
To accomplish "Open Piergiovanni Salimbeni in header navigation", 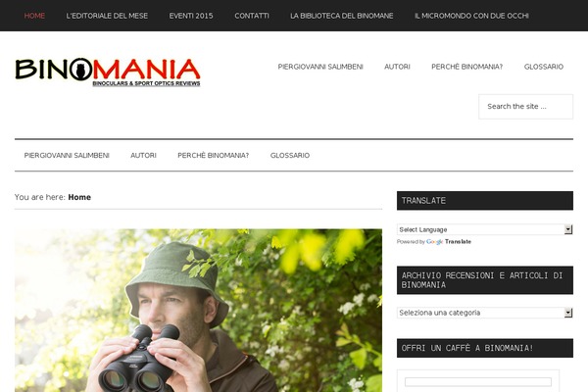I will (320, 67).
